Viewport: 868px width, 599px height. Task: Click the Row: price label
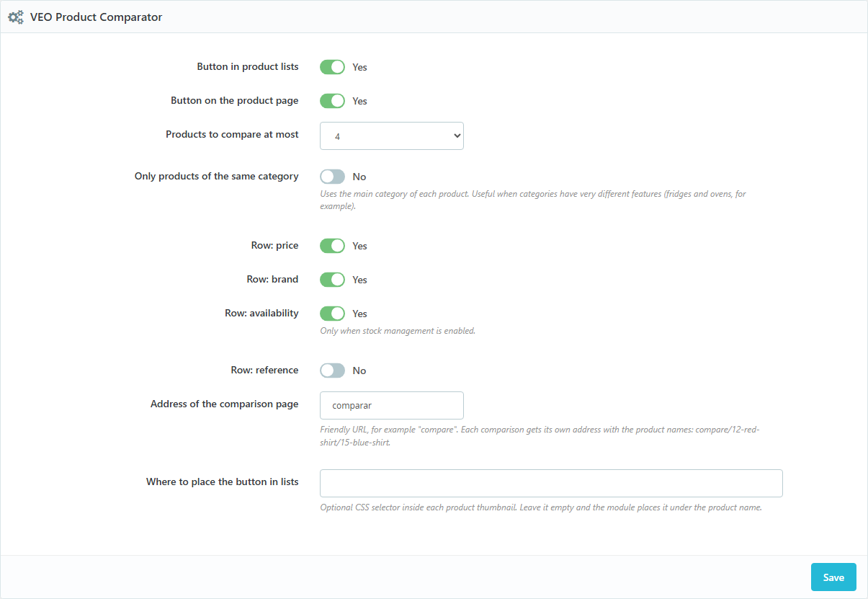[274, 245]
